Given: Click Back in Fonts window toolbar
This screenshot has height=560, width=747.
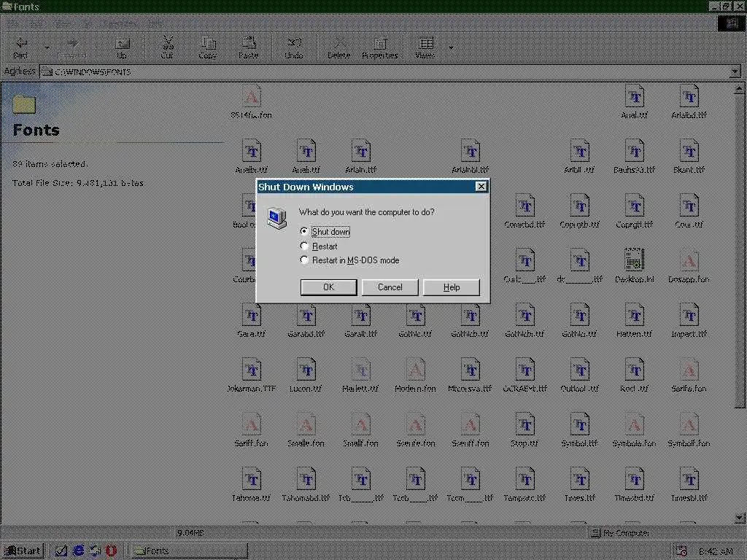Looking at the screenshot, I should [20, 47].
